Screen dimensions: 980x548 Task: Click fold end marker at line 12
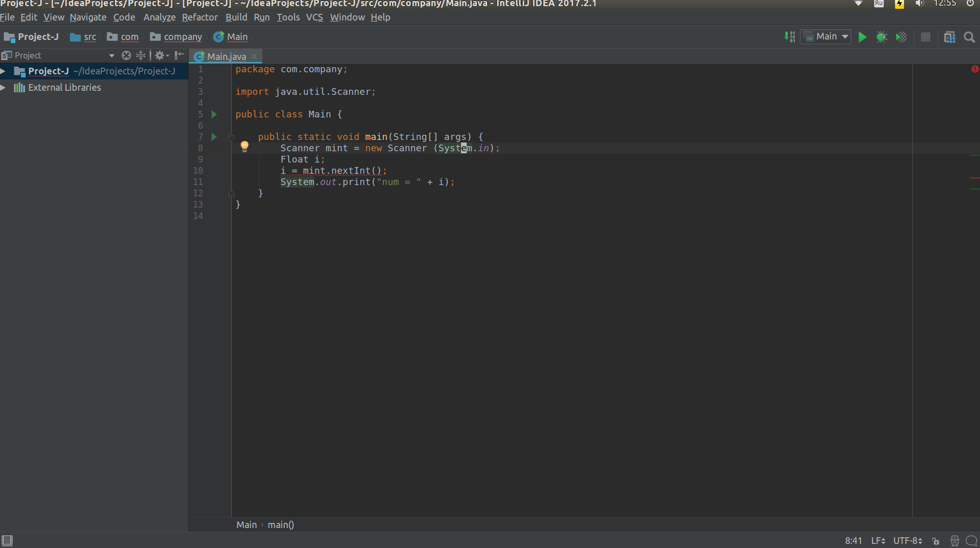[x=231, y=194]
